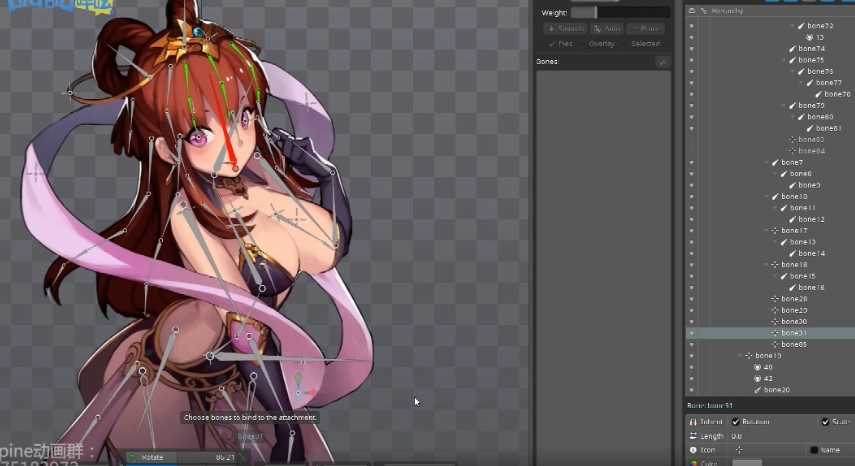Screen dimensions: 855x466
Task: Toggle the Scale inherit checkbox
Action: pos(826,422)
